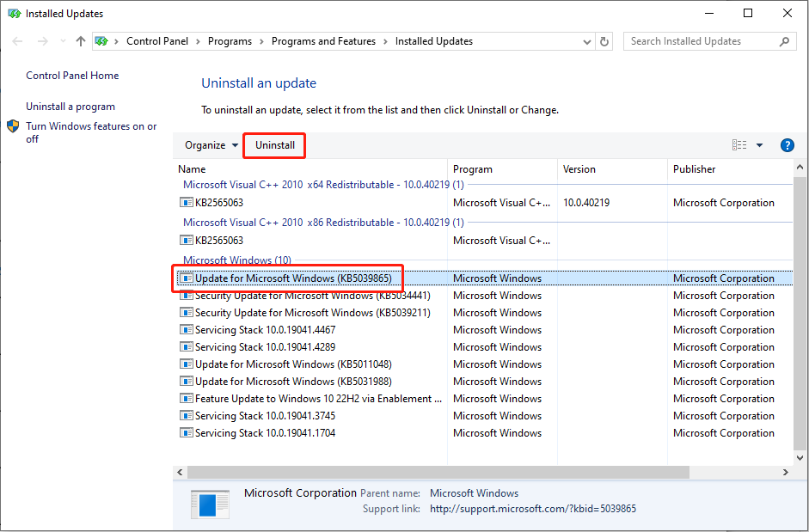Select Security Update (KB5039211)
This screenshot has height=532, width=809.
pyautogui.click(x=485, y=313)
